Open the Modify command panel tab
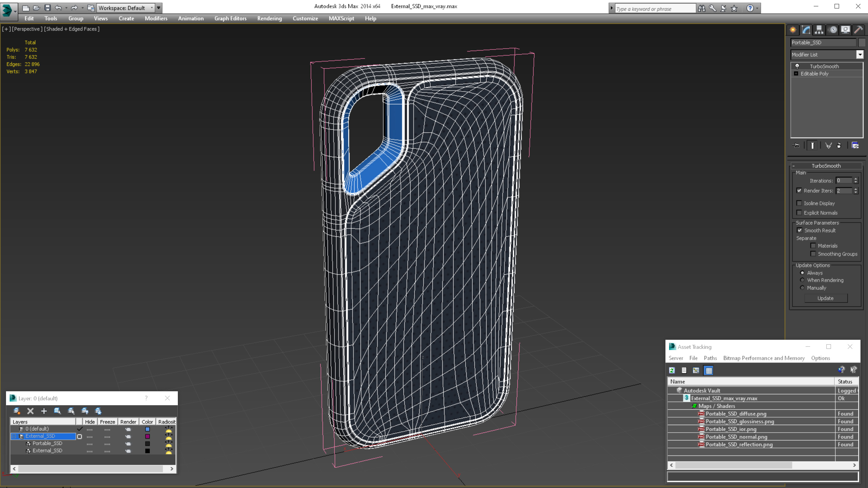This screenshot has height=488, width=868. 806,30
